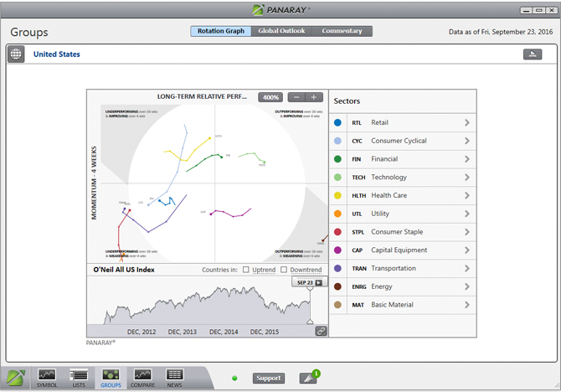Select the Basic Material sector name

tap(392, 305)
